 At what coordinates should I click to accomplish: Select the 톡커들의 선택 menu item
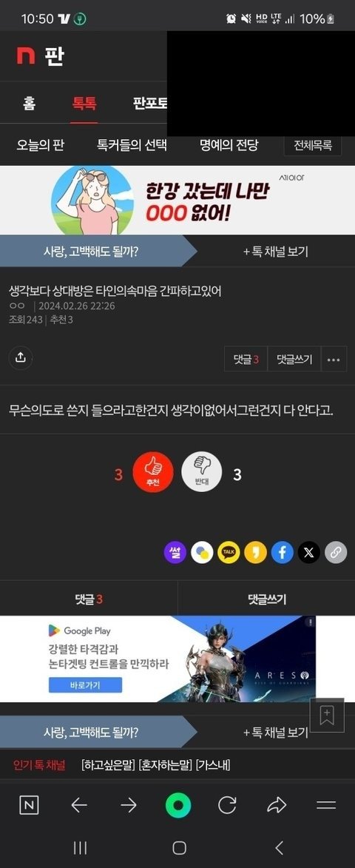pyautogui.click(x=132, y=146)
